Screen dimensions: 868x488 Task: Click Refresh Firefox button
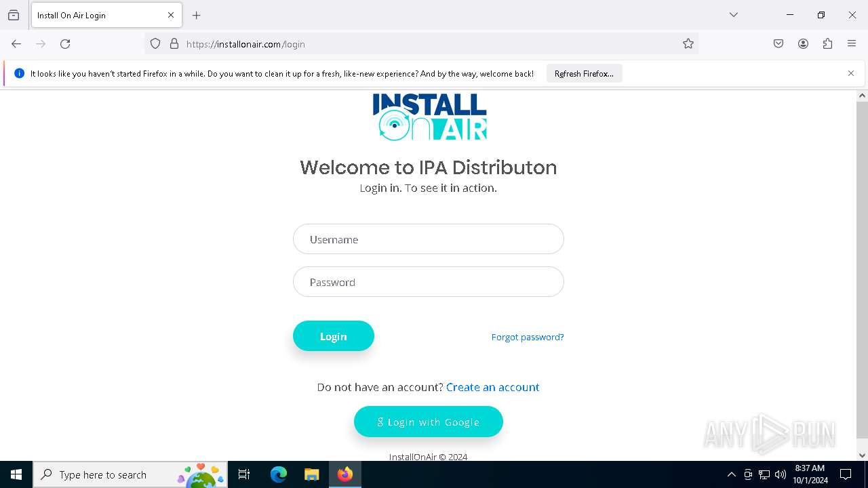point(584,73)
